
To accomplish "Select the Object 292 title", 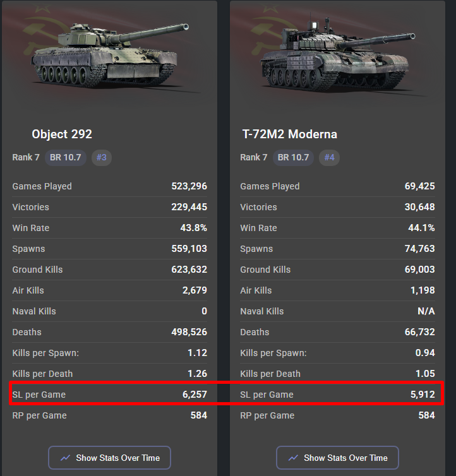I will point(62,134).
